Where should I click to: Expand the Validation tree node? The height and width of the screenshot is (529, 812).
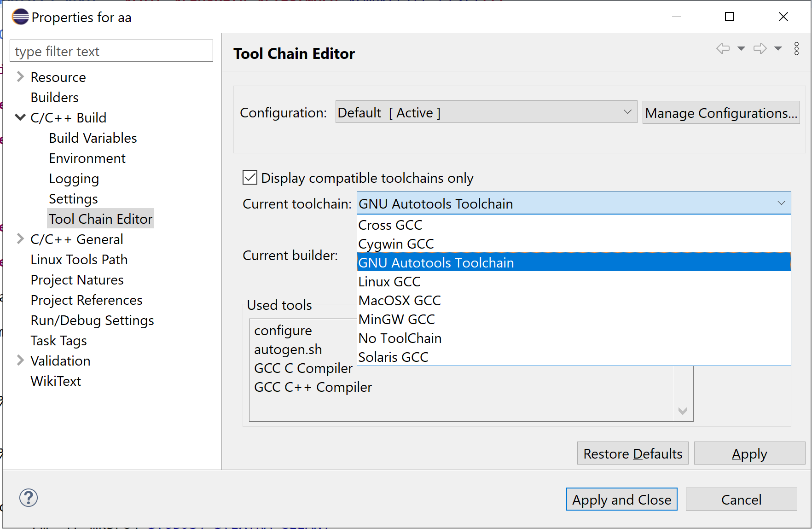(x=20, y=360)
